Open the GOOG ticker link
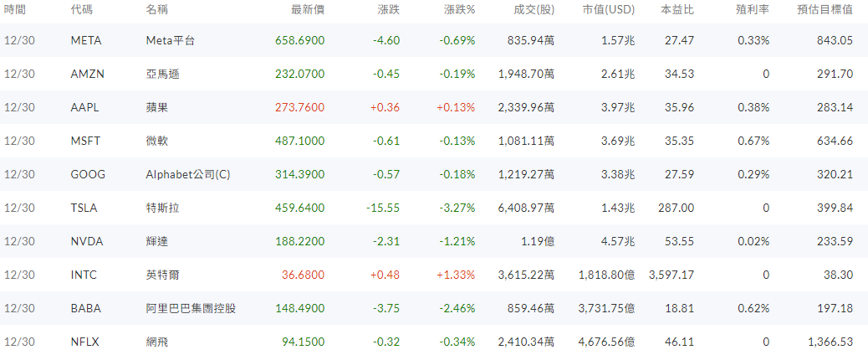 88,174
